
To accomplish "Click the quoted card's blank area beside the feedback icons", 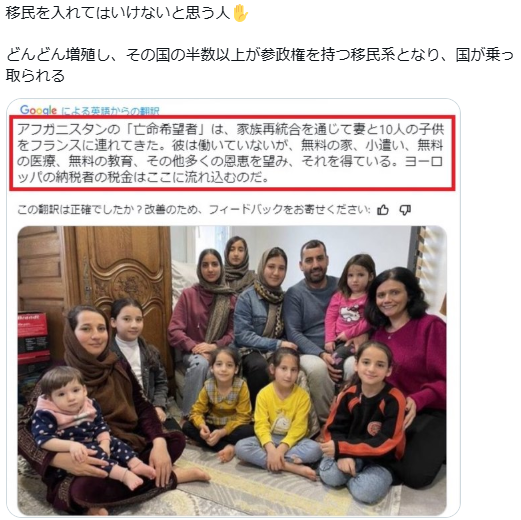I will 432,210.
